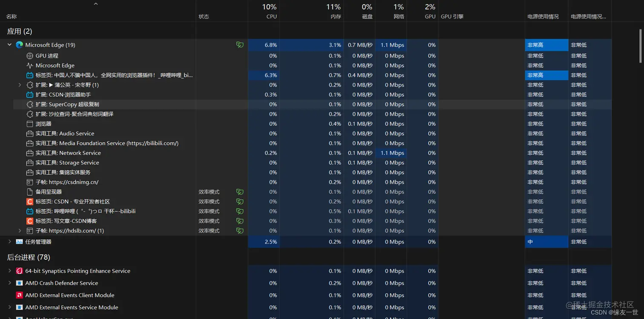
Task: Sort by 磁盘 column header
Action: tap(367, 17)
